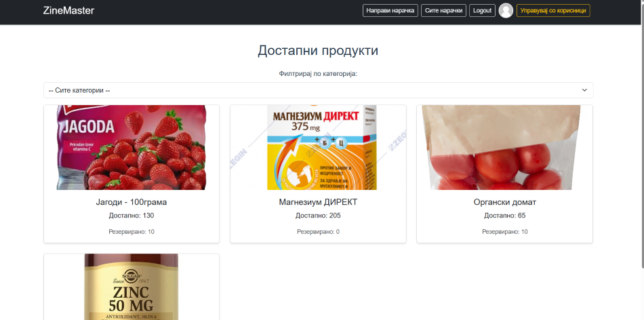Click the ZineMaster brand logo
This screenshot has height=320, width=644.
[x=68, y=11]
